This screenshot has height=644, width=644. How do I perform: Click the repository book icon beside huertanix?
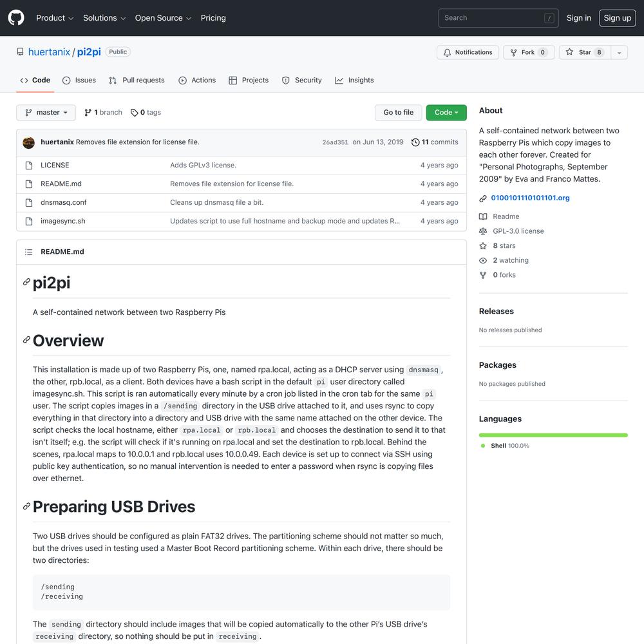click(x=20, y=52)
